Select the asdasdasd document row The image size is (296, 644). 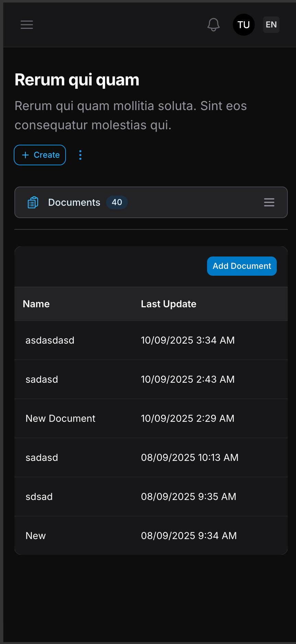tap(50, 340)
